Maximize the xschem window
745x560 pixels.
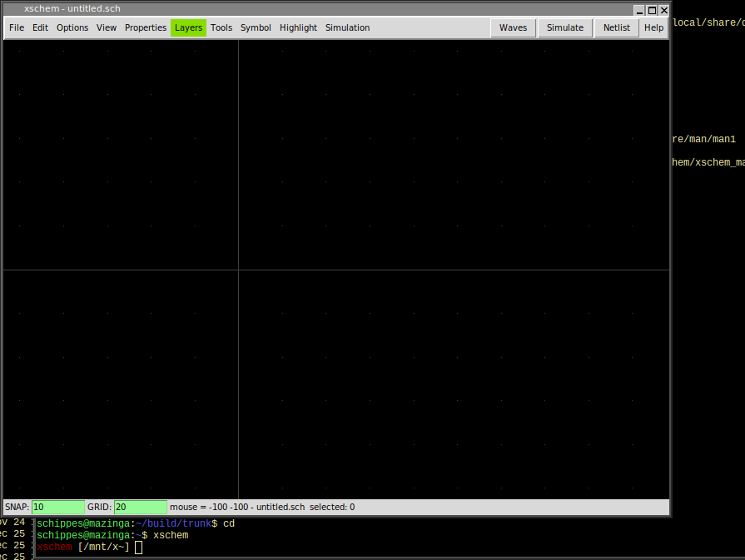(x=652, y=10)
